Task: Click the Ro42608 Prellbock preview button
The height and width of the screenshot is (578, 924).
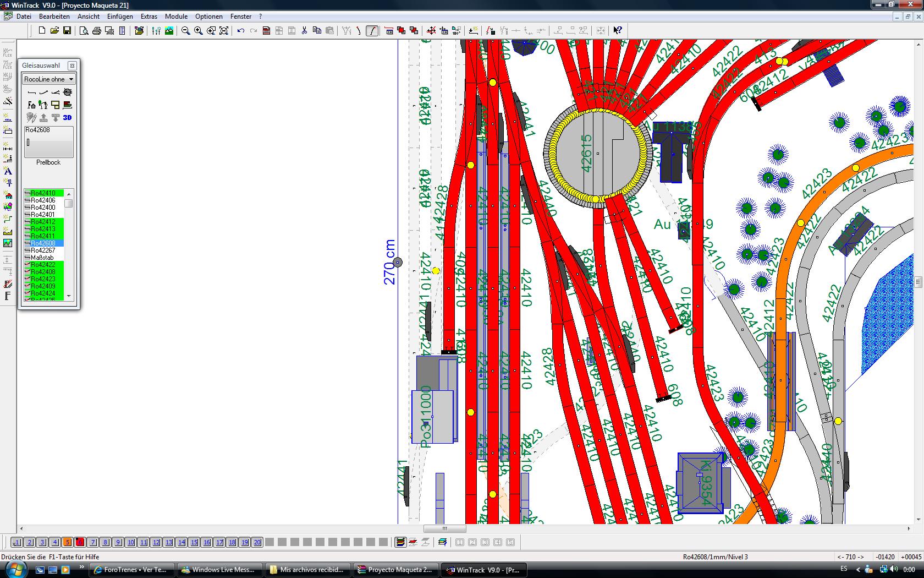Action: [48, 142]
